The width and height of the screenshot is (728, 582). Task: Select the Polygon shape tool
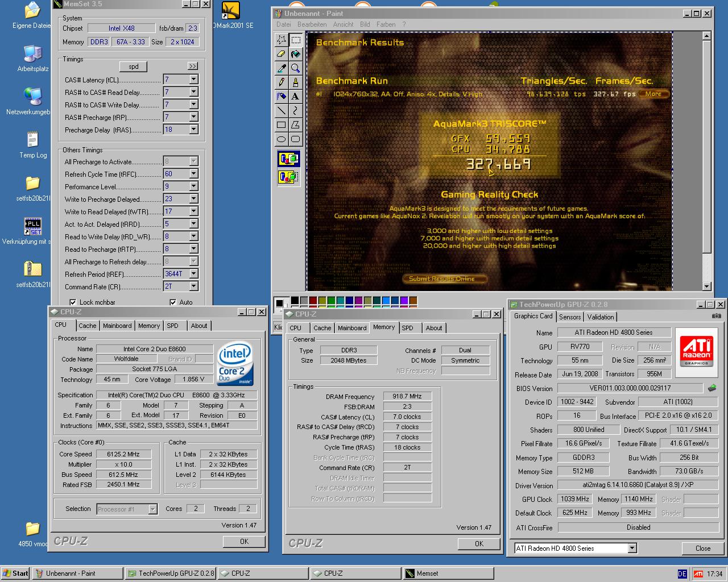coord(296,124)
